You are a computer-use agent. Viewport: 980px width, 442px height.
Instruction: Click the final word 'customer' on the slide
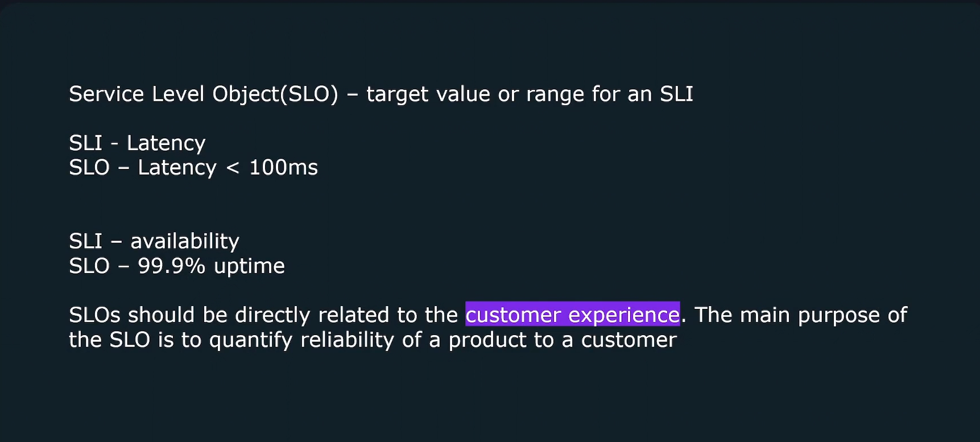pyautogui.click(x=628, y=340)
